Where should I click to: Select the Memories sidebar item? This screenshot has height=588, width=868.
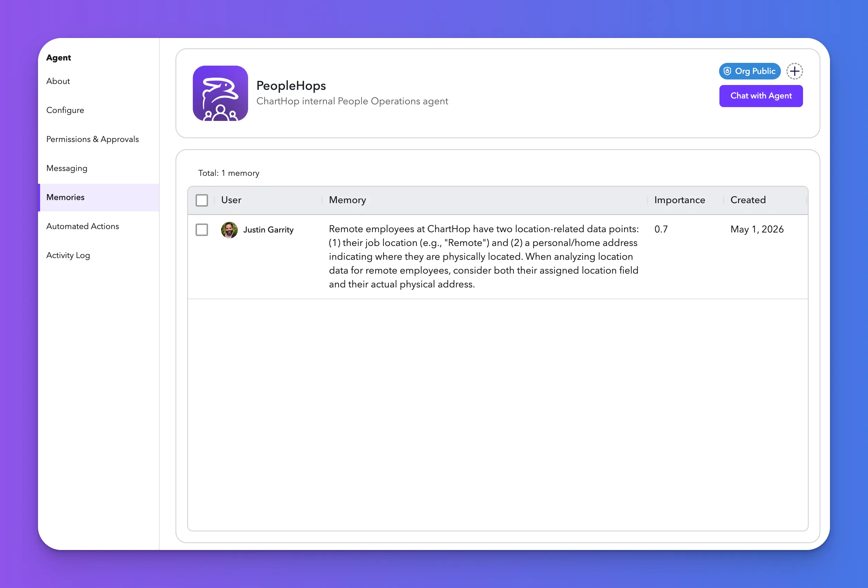[x=98, y=198]
